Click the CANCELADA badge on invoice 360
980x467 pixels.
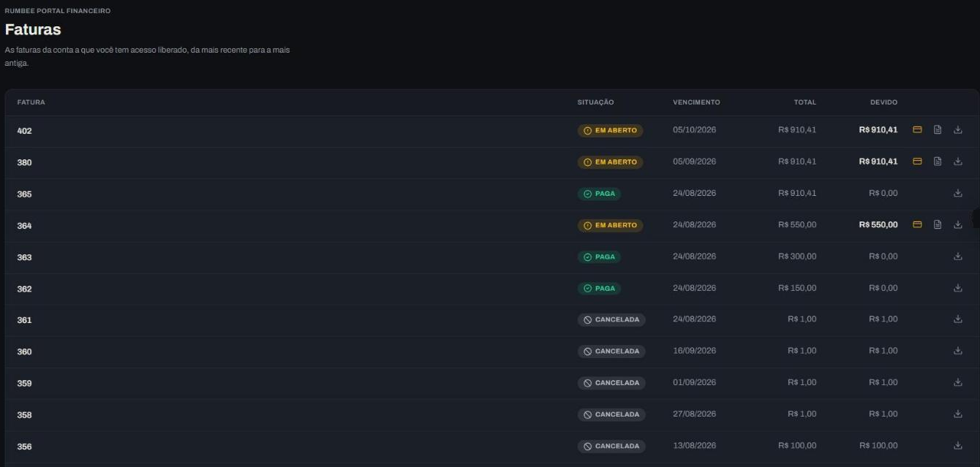611,352
